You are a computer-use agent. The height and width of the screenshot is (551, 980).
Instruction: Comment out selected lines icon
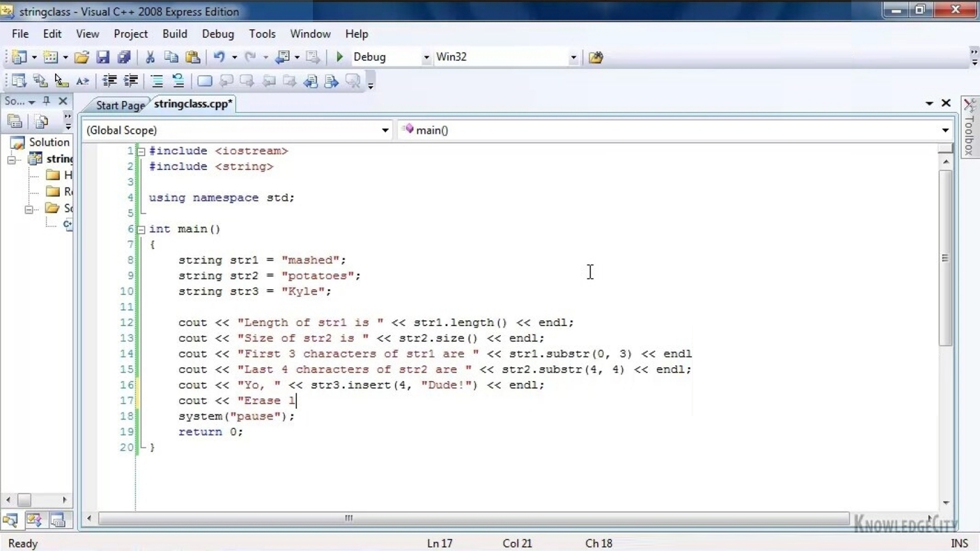tap(157, 81)
